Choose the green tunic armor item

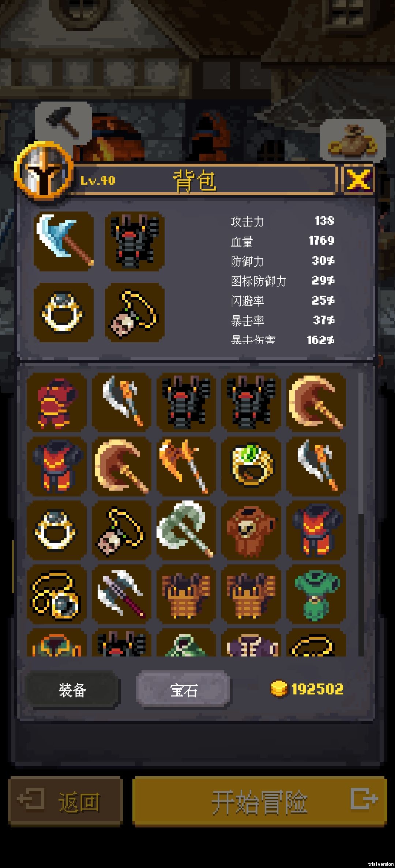point(316,594)
